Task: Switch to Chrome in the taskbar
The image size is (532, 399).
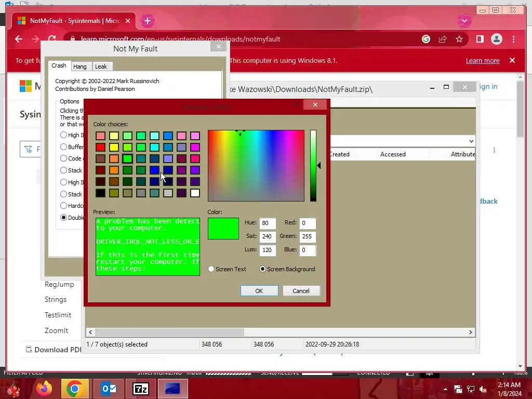Action: coord(75,389)
